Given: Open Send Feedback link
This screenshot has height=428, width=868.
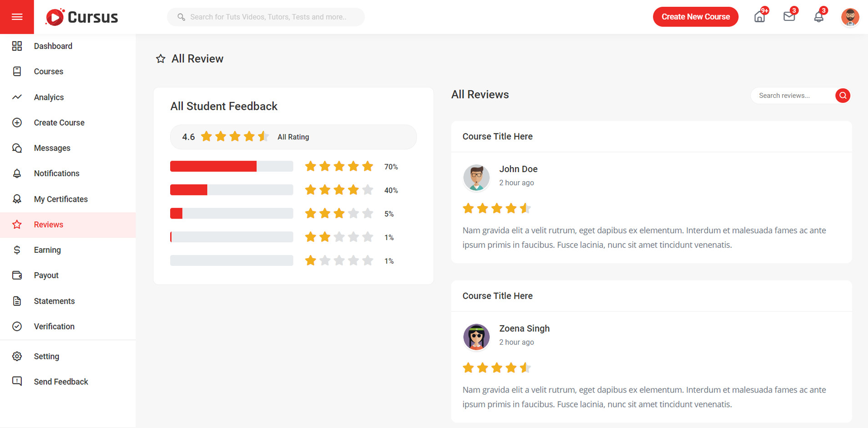Looking at the screenshot, I should pyautogui.click(x=61, y=382).
